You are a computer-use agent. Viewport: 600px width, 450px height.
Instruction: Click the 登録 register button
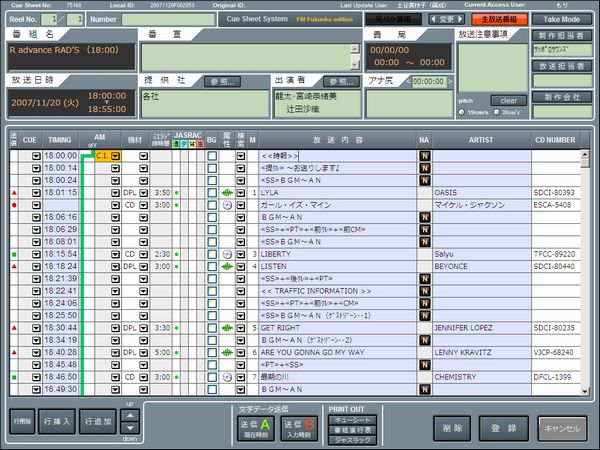pyautogui.click(x=504, y=428)
